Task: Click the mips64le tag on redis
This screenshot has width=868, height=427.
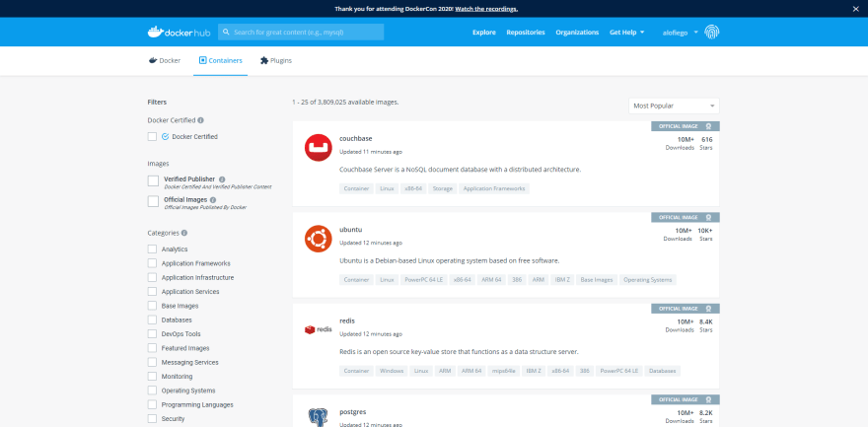Action: [x=504, y=371]
